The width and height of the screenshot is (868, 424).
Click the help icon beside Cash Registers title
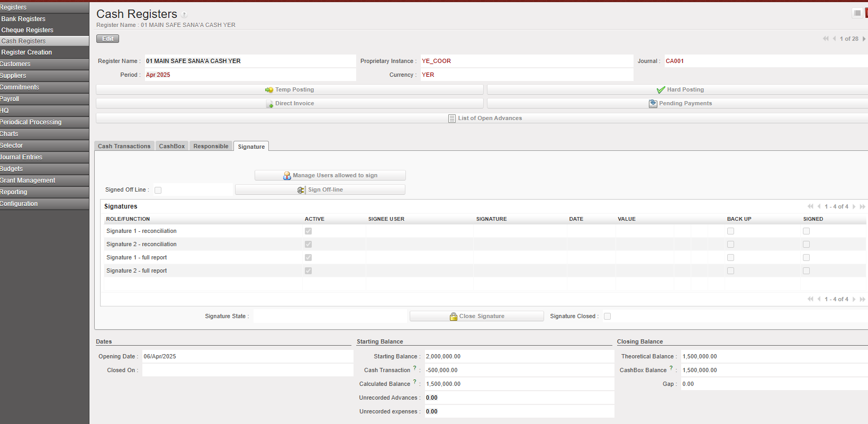184,15
